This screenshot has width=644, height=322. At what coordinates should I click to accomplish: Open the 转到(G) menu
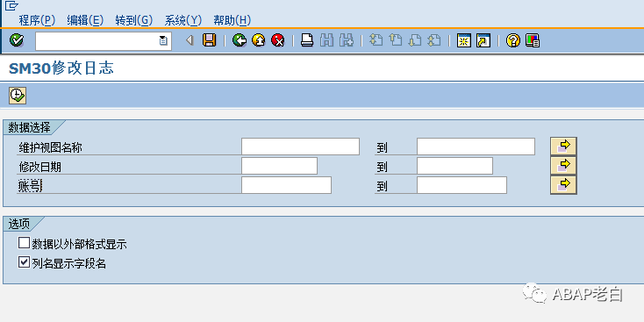pos(134,20)
